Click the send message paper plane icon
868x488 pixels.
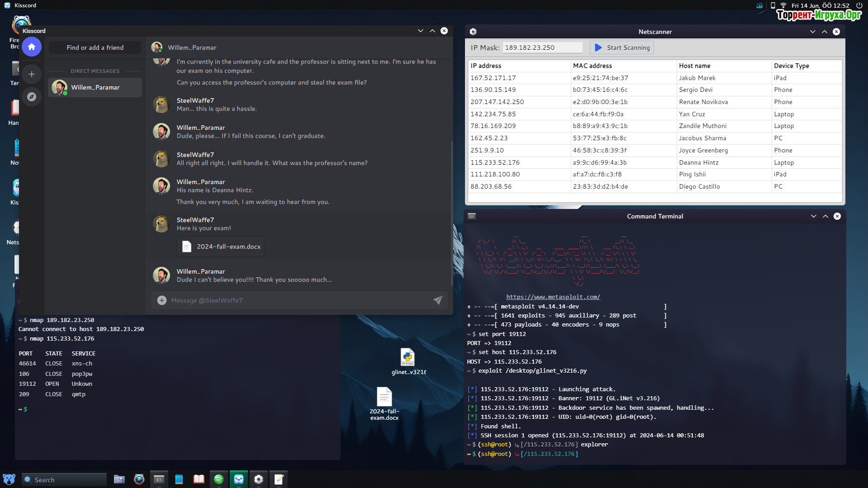point(437,300)
